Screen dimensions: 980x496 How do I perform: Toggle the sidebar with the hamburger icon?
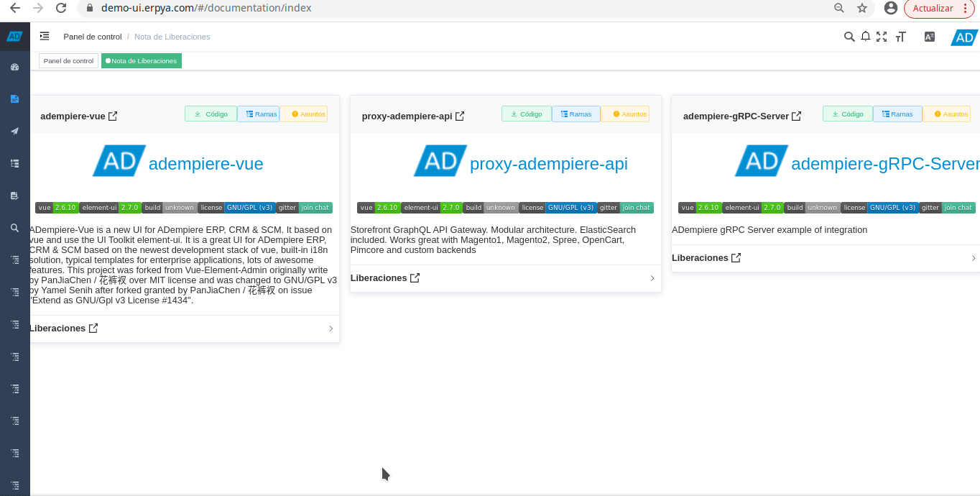pyautogui.click(x=45, y=36)
